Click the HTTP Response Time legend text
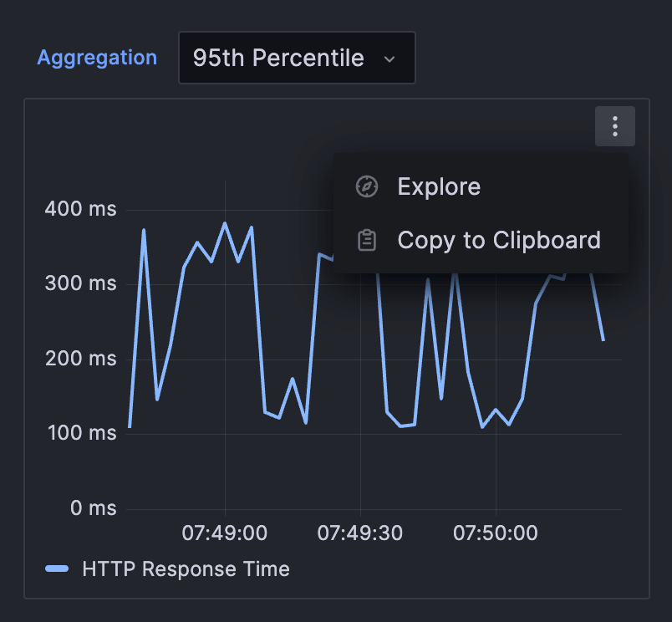This screenshot has height=622, width=672. coord(185,569)
